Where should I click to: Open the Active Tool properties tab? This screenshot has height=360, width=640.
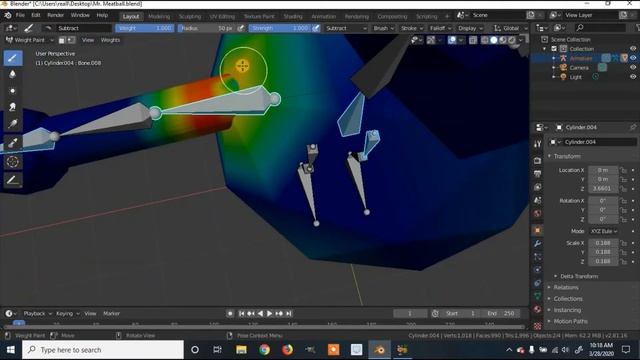click(x=538, y=144)
